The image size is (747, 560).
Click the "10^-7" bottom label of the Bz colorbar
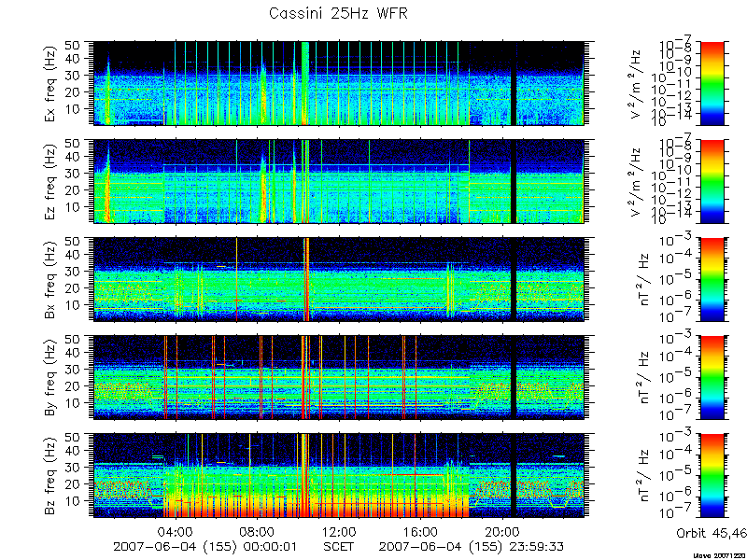coord(676,512)
